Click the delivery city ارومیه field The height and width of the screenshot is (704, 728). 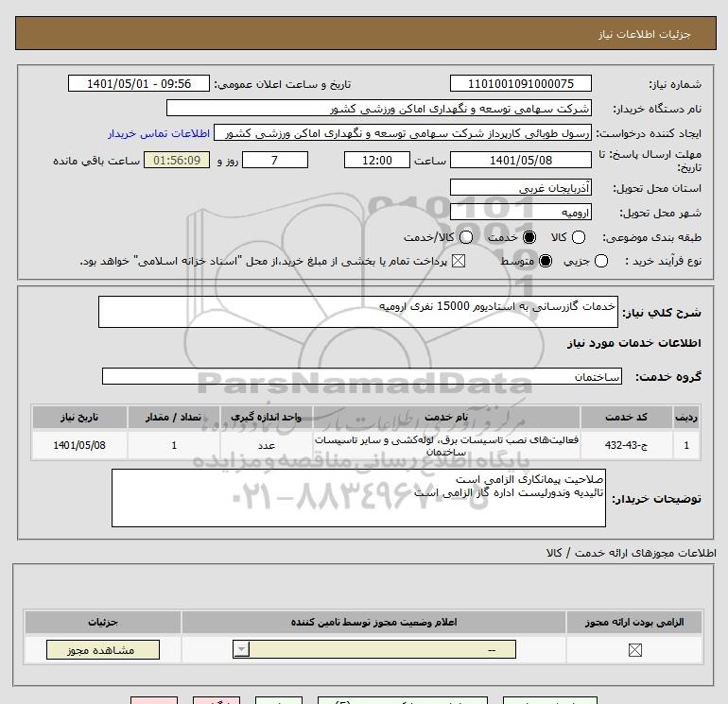520,212
